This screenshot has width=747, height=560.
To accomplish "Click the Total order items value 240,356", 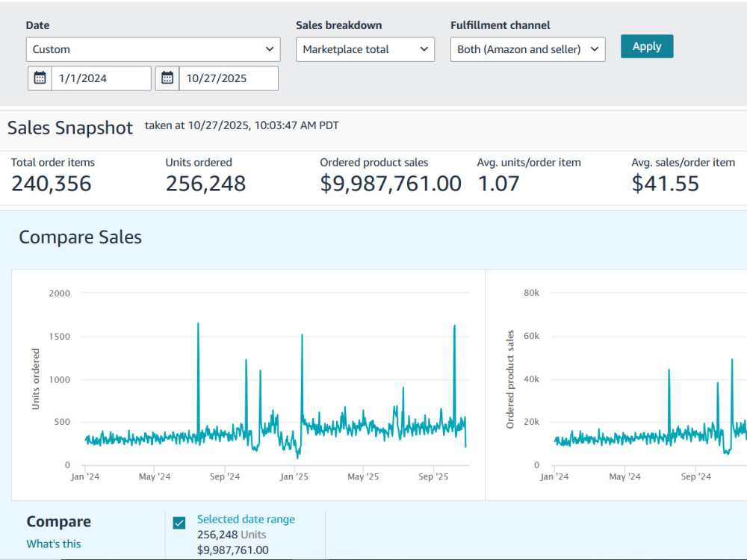I will coord(52,184).
